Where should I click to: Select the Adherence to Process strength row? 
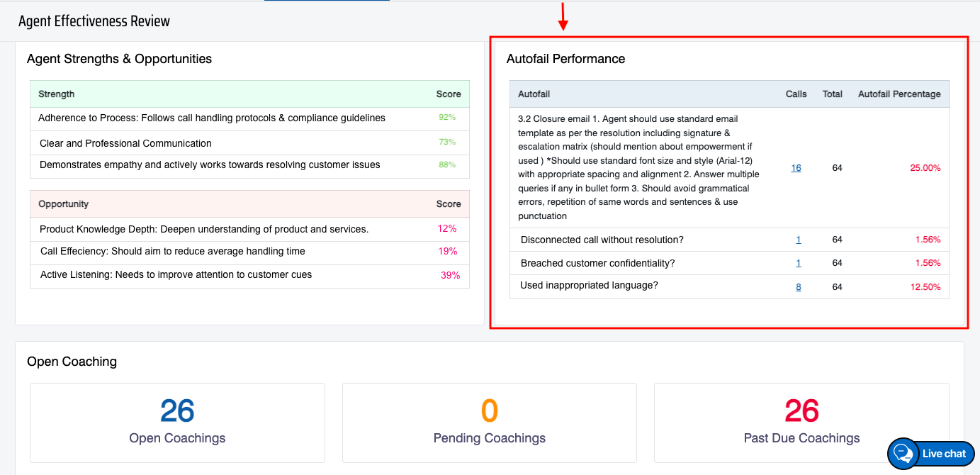(x=212, y=118)
